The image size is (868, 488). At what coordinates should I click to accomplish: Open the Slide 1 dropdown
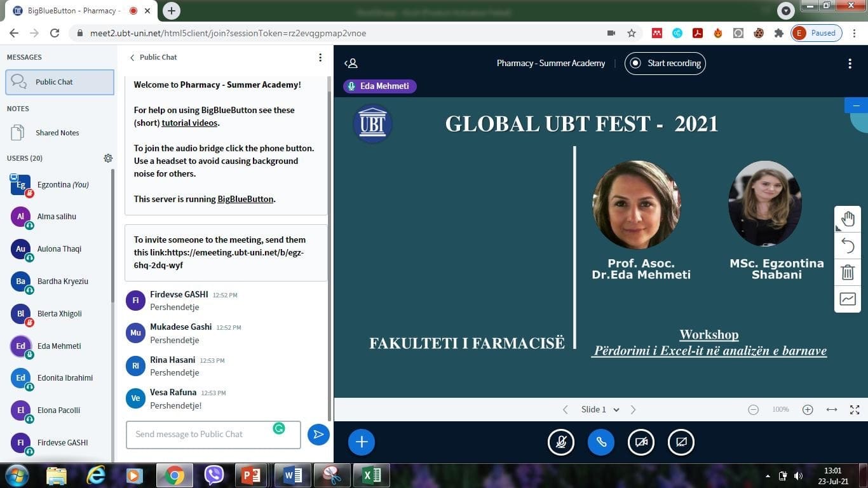(x=599, y=409)
